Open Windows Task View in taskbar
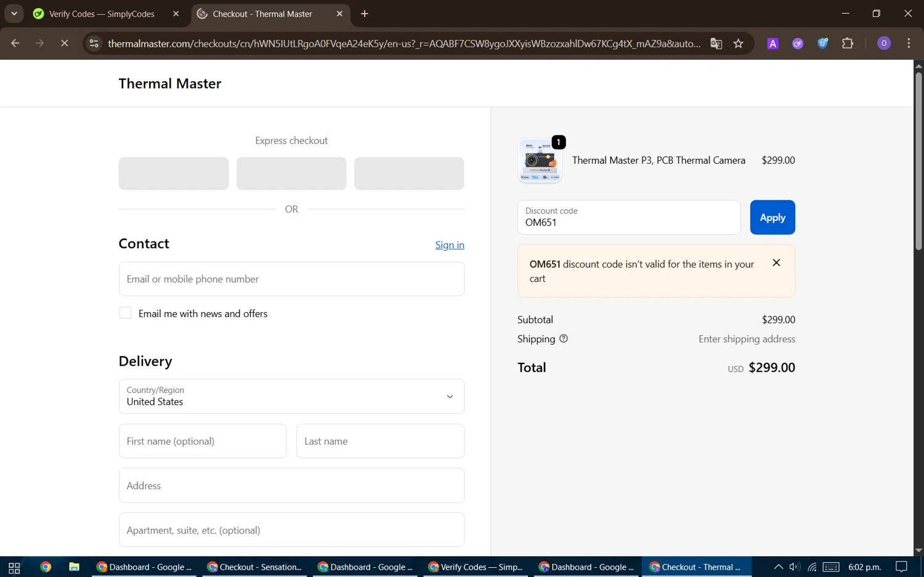Image resolution: width=924 pixels, height=577 pixels. pyautogui.click(x=14, y=567)
